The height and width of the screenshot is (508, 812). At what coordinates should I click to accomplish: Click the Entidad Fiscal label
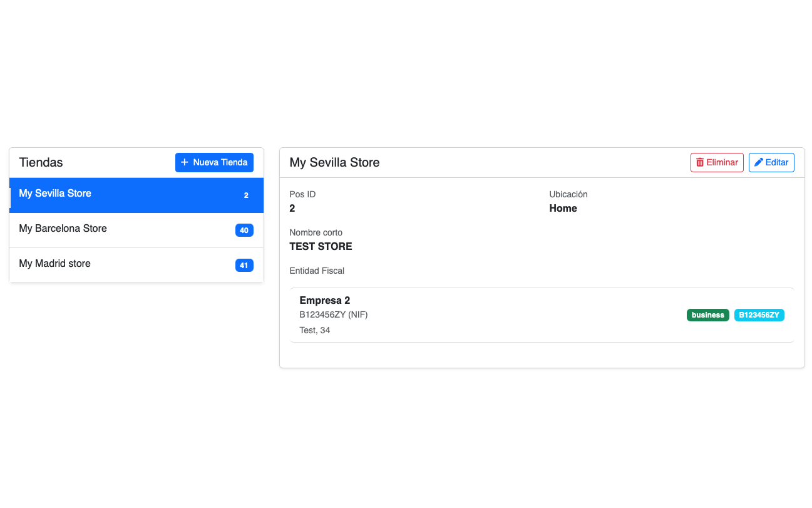tap(317, 271)
